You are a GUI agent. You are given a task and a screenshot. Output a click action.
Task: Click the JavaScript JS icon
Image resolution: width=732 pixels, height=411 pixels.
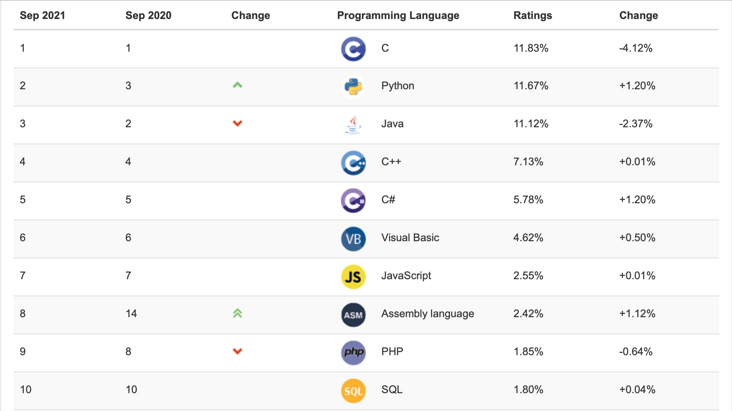[353, 276]
